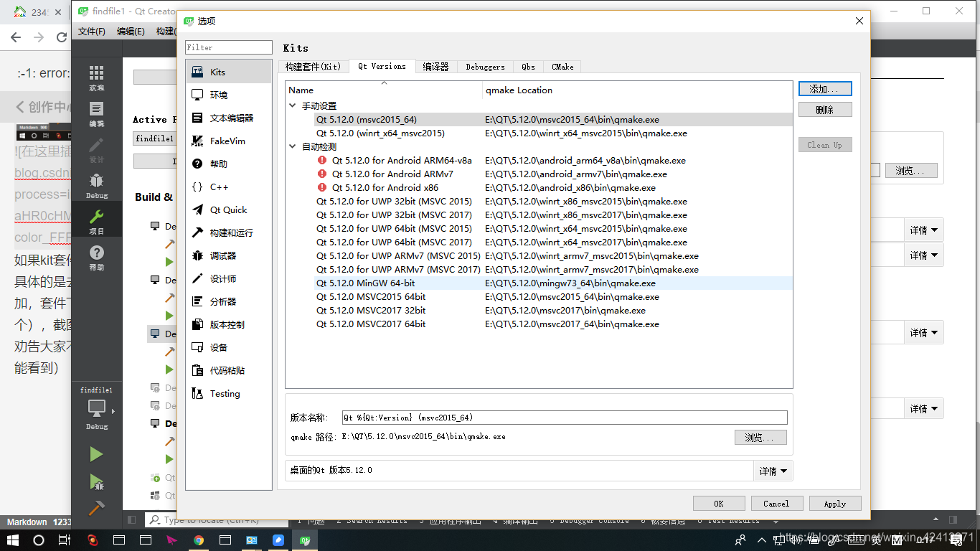Open the 编辑(E) menu
This screenshot has width=980, height=551.
131,32
